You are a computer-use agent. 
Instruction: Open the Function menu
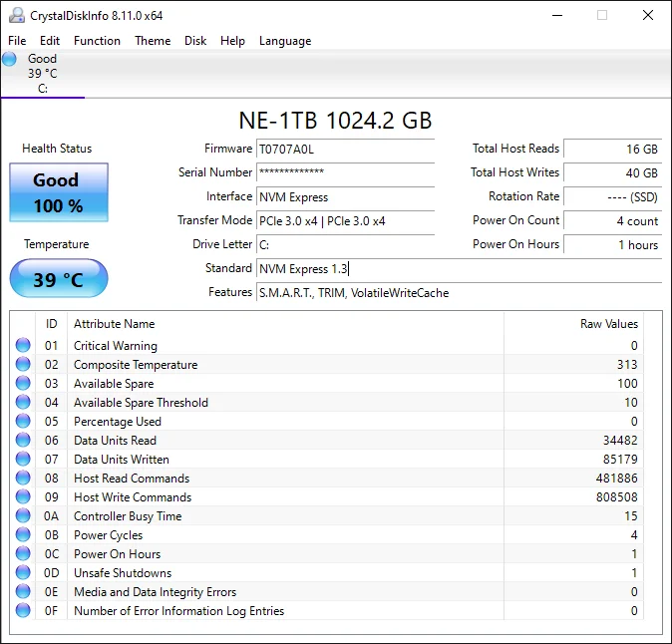pyautogui.click(x=97, y=41)
